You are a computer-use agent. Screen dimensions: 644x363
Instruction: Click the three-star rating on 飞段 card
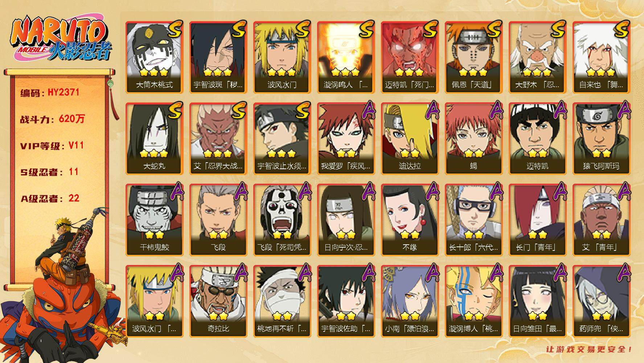(x=218, y=234)
